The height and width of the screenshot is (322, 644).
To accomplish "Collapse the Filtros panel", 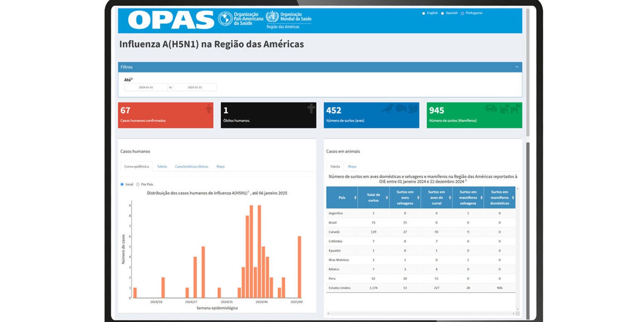I will click(517, 66).
